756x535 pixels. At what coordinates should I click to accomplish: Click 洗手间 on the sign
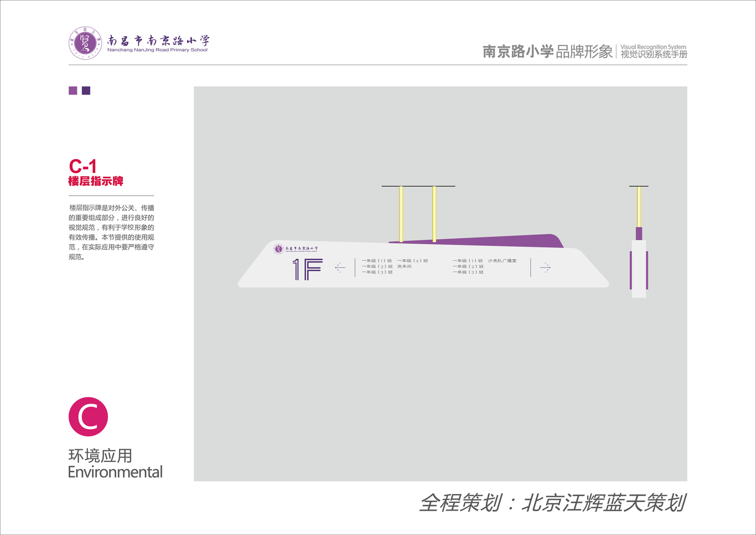pyautogui.click(x=404, y=266)
